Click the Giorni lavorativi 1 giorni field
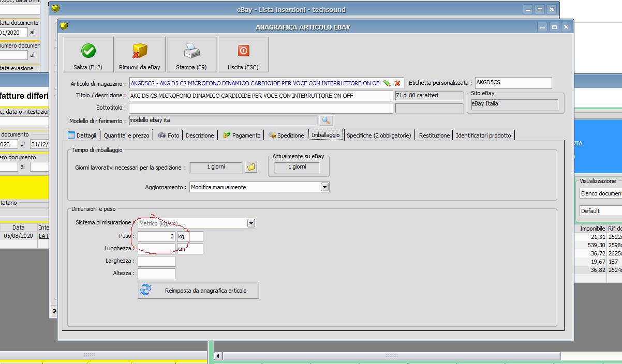 216,167
